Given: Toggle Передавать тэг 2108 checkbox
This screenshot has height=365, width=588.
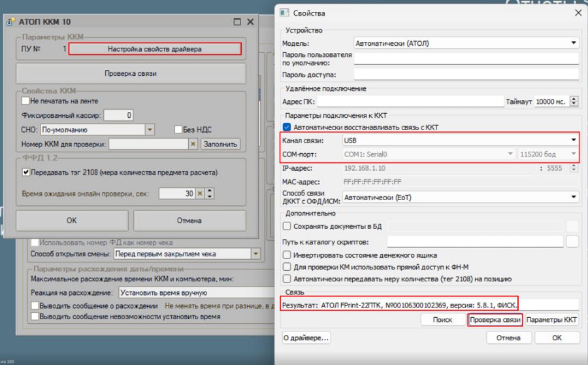Looking at the screenshot, I should (26, 172).
